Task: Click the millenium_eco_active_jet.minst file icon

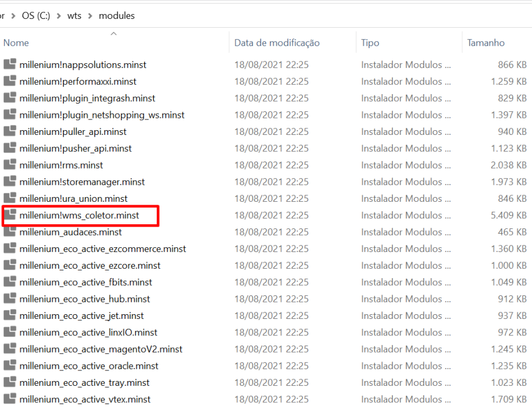Action: click(9, 315)
